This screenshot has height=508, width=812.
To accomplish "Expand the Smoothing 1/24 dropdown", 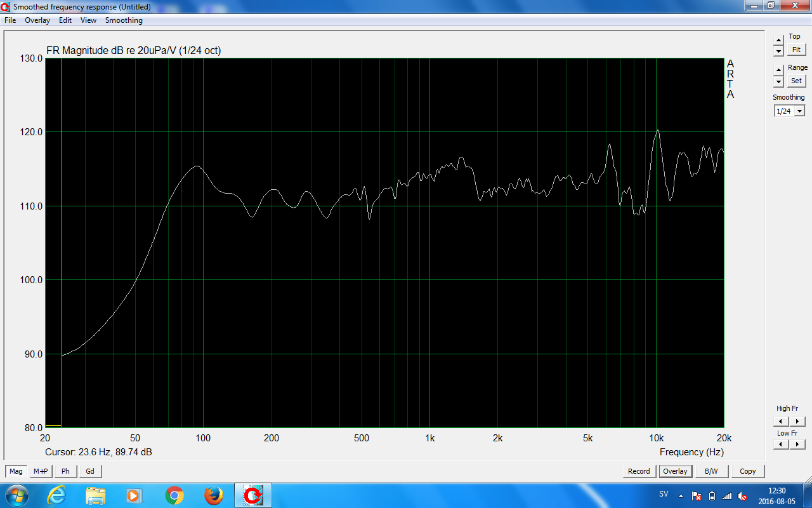I will pyautogui.click(x=799, y=111).
